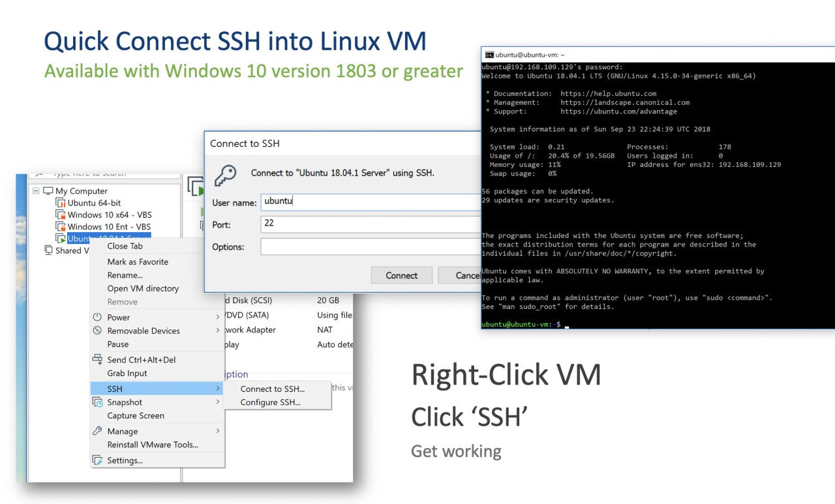The image size is (835, 504).
Task: Expand the SSH submenu arrow
Action: [x=218, y=389]
